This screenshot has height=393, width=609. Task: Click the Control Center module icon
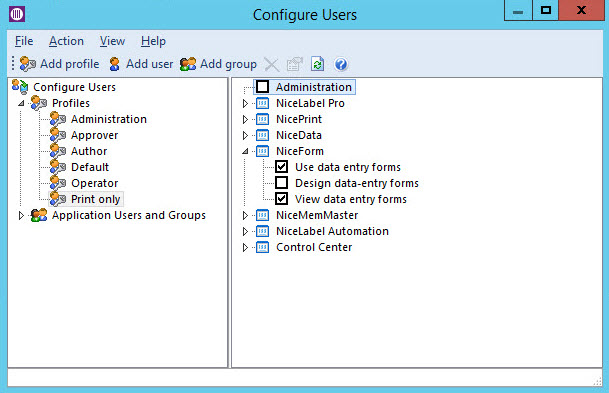click(263, 247)
